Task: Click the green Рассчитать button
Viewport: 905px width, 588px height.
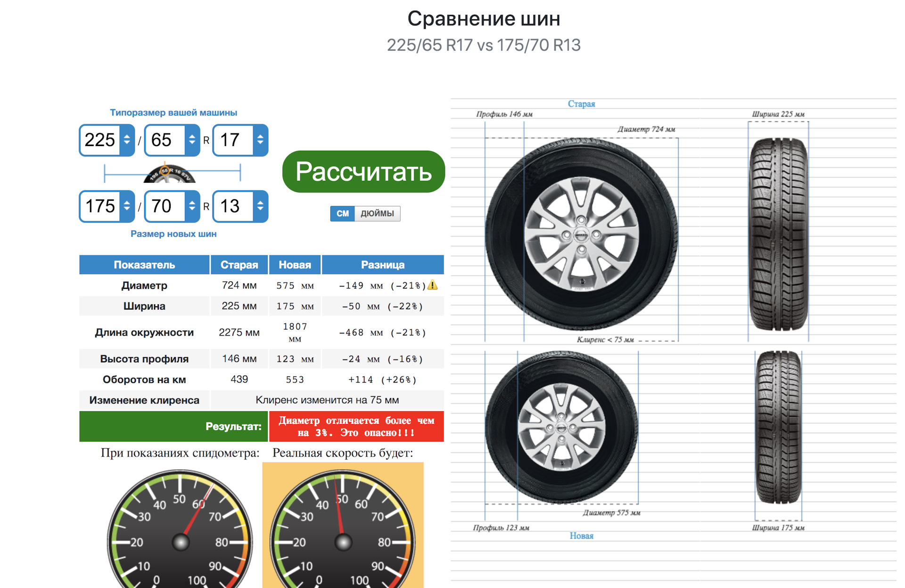Action: click(x=363, y=171)
